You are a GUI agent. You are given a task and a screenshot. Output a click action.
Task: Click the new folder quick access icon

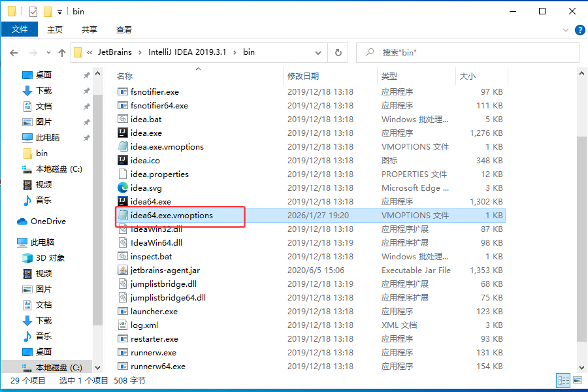(48, 12)
